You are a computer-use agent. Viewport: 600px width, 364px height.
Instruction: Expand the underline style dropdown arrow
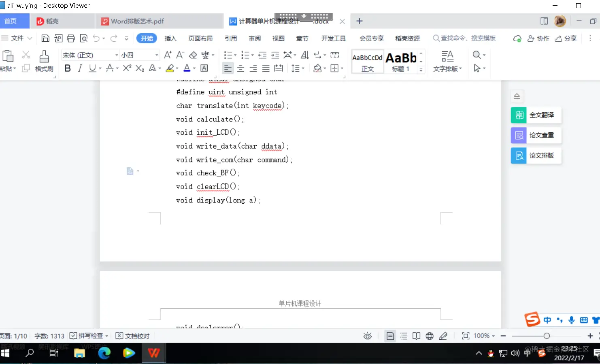coord(100,68)
